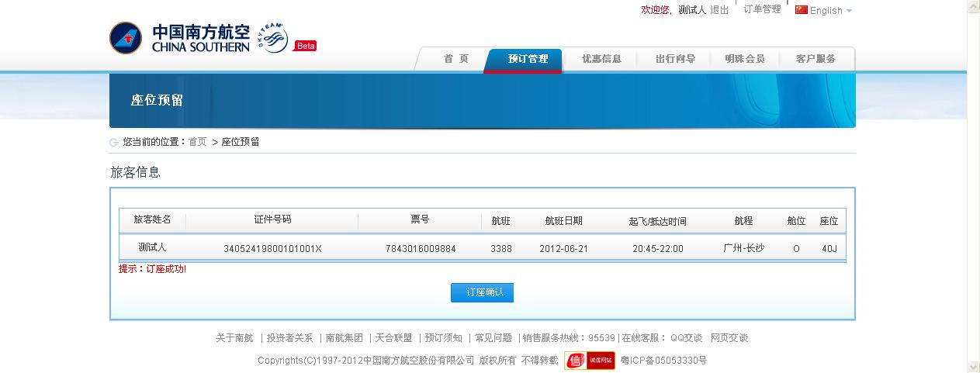Select the 预订管理 tab
The image size is (980, 373).
(x=528, y=59)
